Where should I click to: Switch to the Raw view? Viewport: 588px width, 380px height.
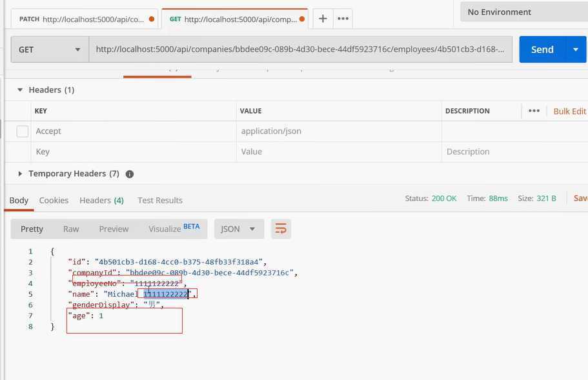(x=71, y=229)
